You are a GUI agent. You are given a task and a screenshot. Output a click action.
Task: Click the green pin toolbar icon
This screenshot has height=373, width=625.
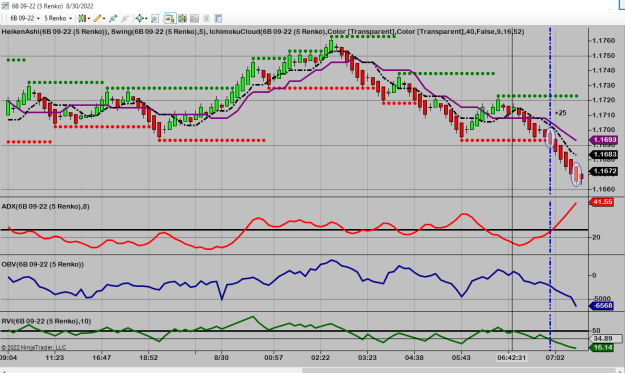coord(113,18)
